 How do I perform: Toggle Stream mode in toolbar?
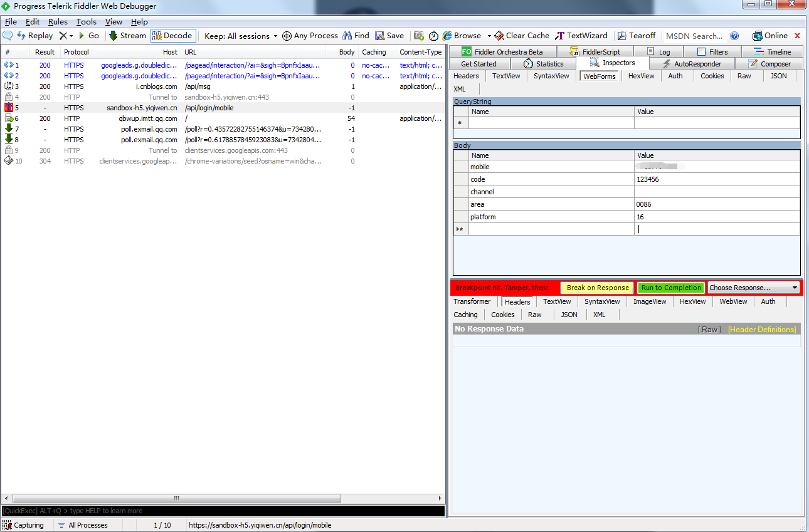coord(127,36)
